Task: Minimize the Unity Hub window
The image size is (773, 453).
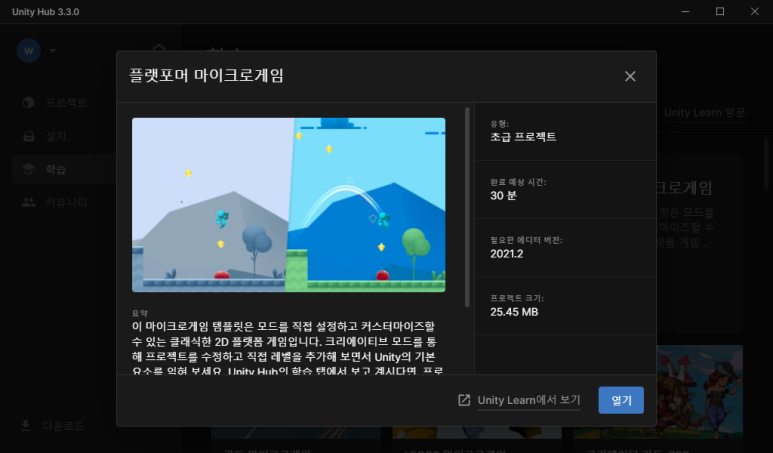Action: tap(685, 11)
